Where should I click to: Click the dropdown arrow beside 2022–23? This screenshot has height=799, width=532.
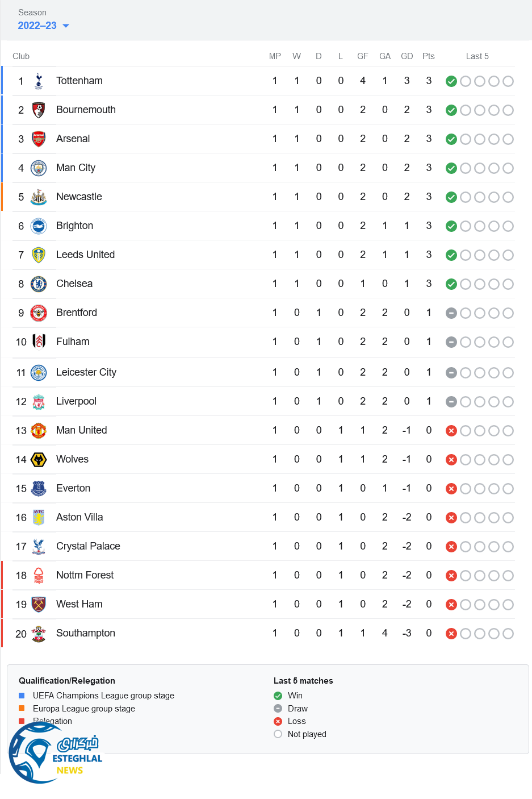[66, 26]
